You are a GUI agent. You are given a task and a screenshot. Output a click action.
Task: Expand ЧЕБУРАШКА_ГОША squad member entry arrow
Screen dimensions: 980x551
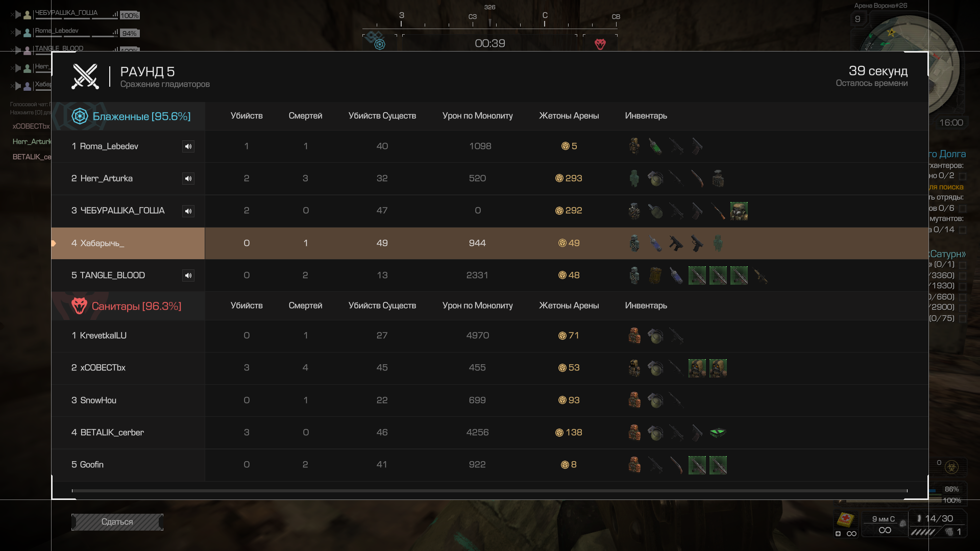coord(18,15)
